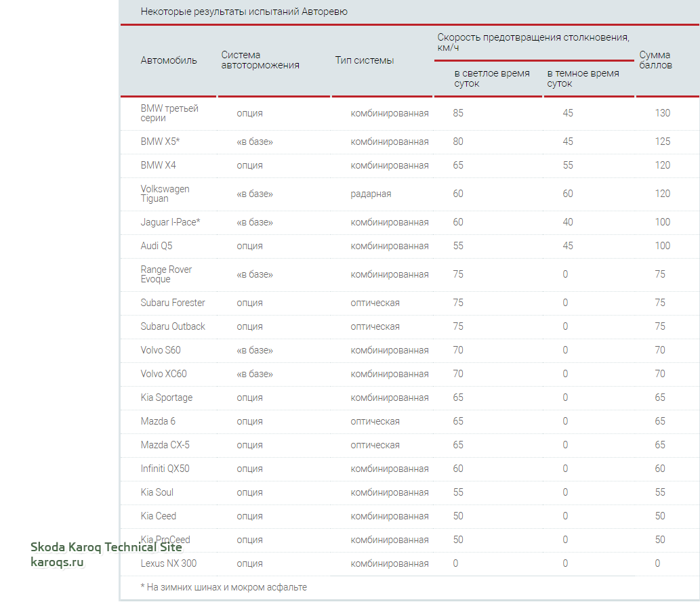
Task: Select the 'Система автоторможения' column header
Action: pyautogui.click(x=260, y=60)
